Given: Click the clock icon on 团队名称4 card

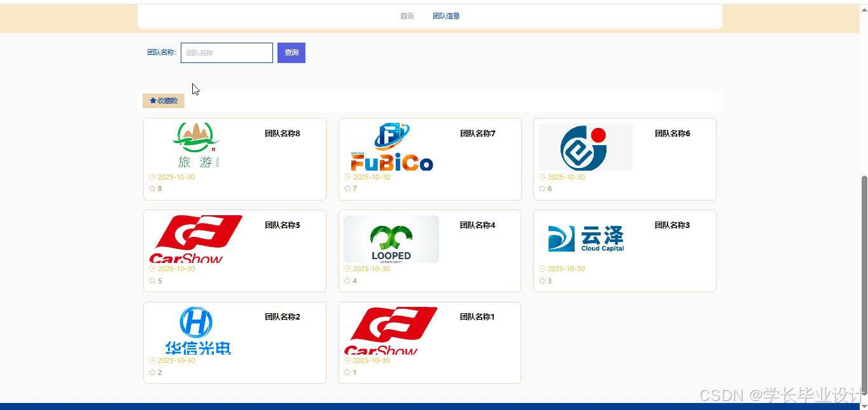Looking at the screenshot, I should pyautogui.click(x=347, y=269).
